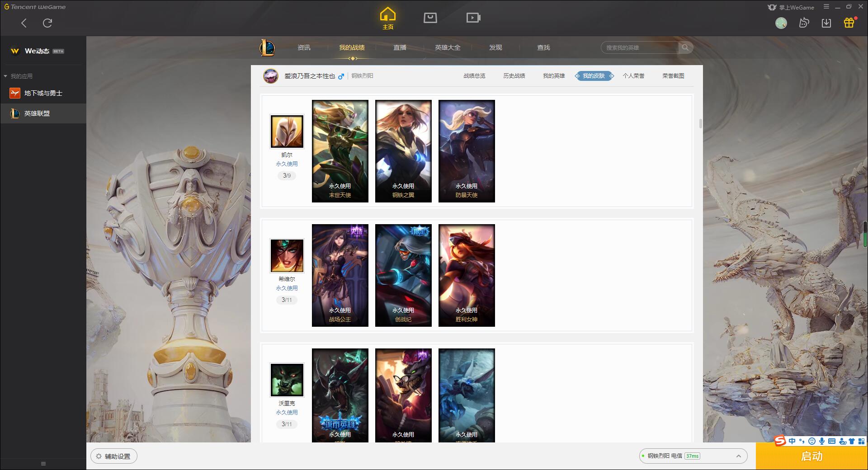
Task: Open the 防暴天使 skin card
Action: pyautogui.click(x=467, y=151)
